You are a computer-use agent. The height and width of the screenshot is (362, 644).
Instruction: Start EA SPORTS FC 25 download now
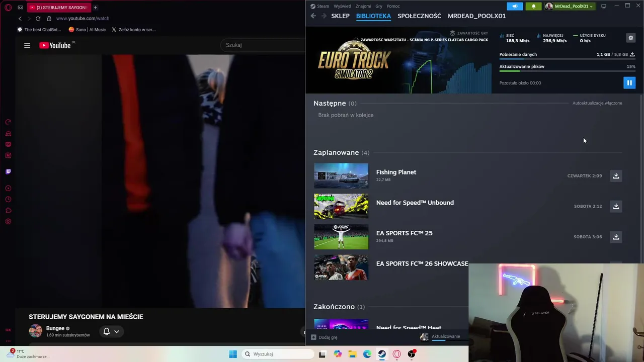[616, 237]
